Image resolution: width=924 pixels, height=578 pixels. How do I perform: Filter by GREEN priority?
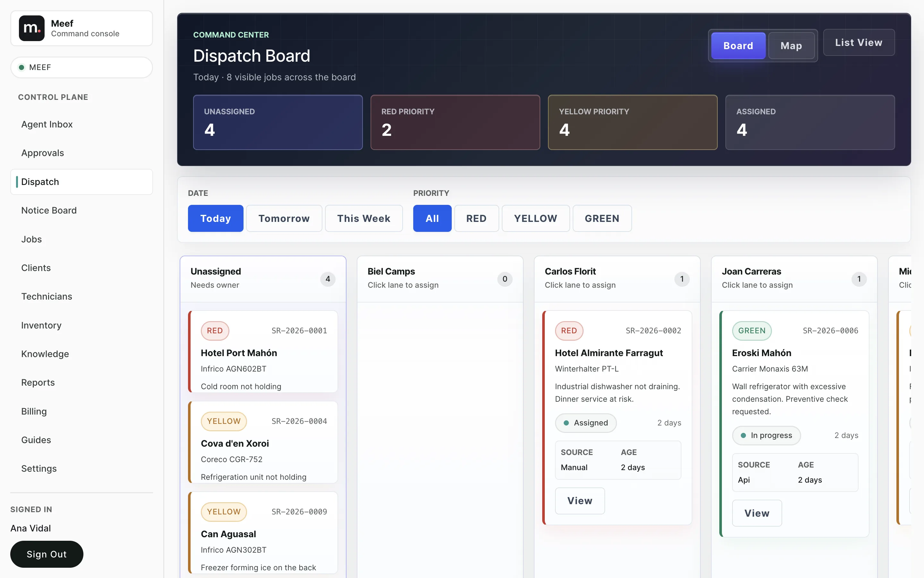point(602,218)
